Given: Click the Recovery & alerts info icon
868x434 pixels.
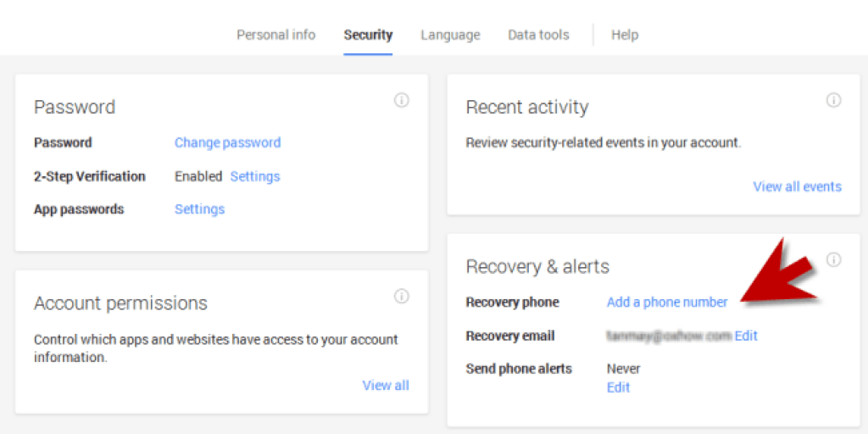Looking at the screenshot, I should coord(833,259).
